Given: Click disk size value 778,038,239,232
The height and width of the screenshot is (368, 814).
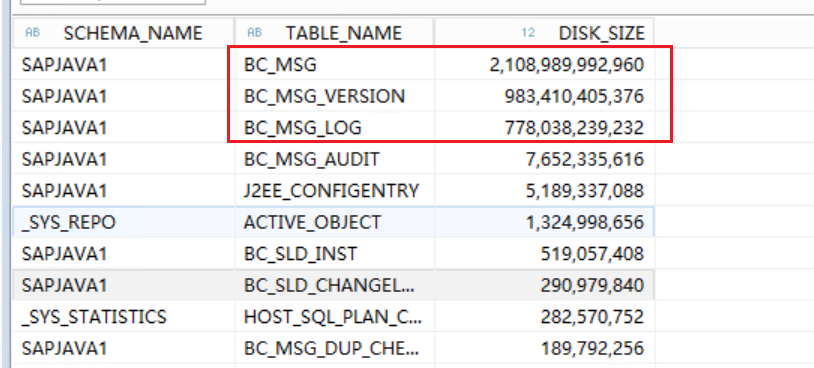Looking at the screenshot, I should (x=574, y=128).
